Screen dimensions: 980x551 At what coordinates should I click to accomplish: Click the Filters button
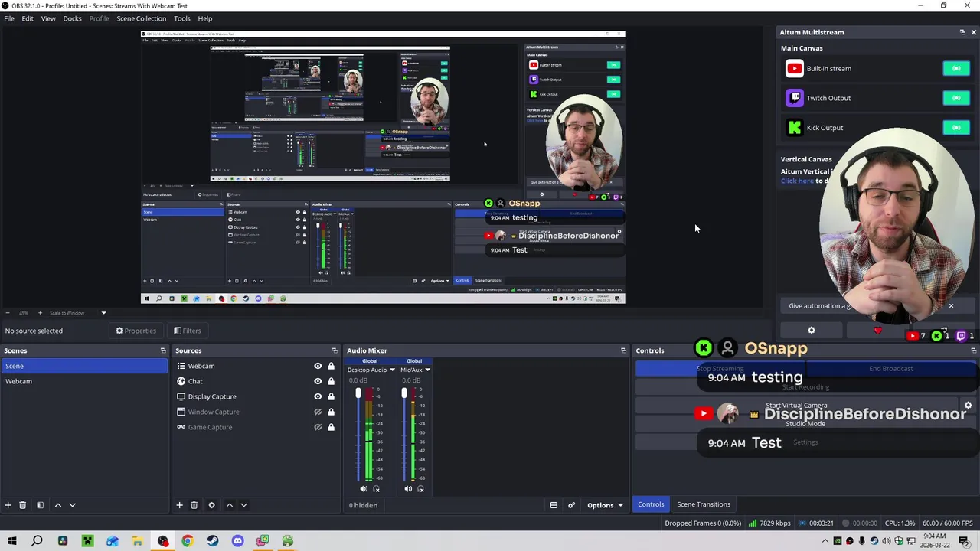click(187, 331)
